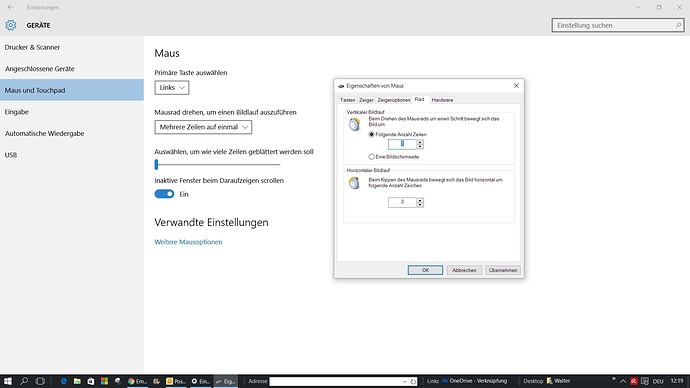The width and height of the screenshot is (690, 388).
Task: Decrease vertical lines spinner down arrow
Action: pyautogui.click(x=420, y=146)
